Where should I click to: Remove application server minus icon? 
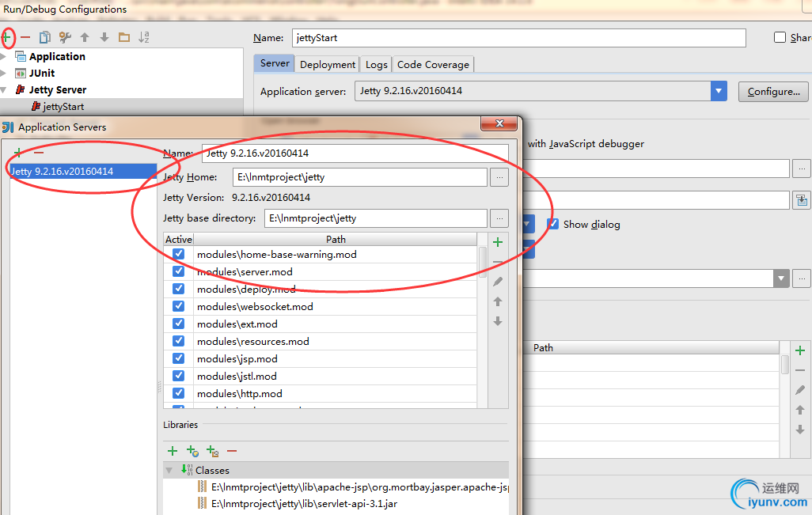coord(39,152)
